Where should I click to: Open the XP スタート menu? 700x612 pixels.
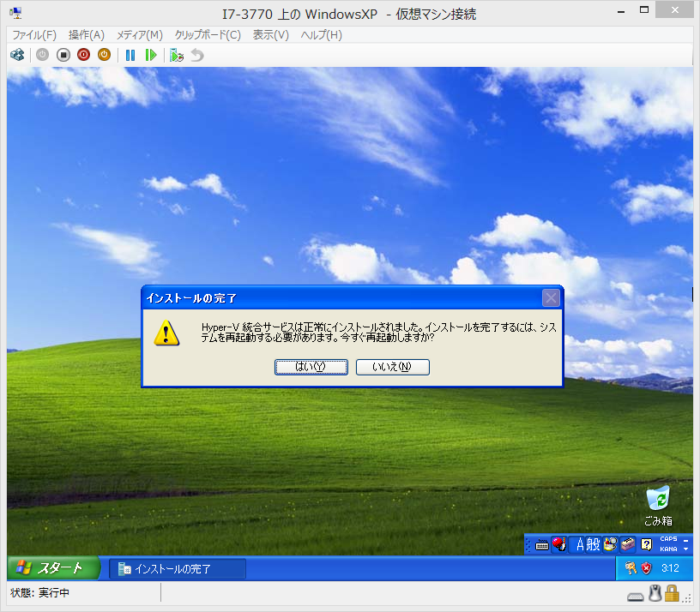click(x=53, y=567)
